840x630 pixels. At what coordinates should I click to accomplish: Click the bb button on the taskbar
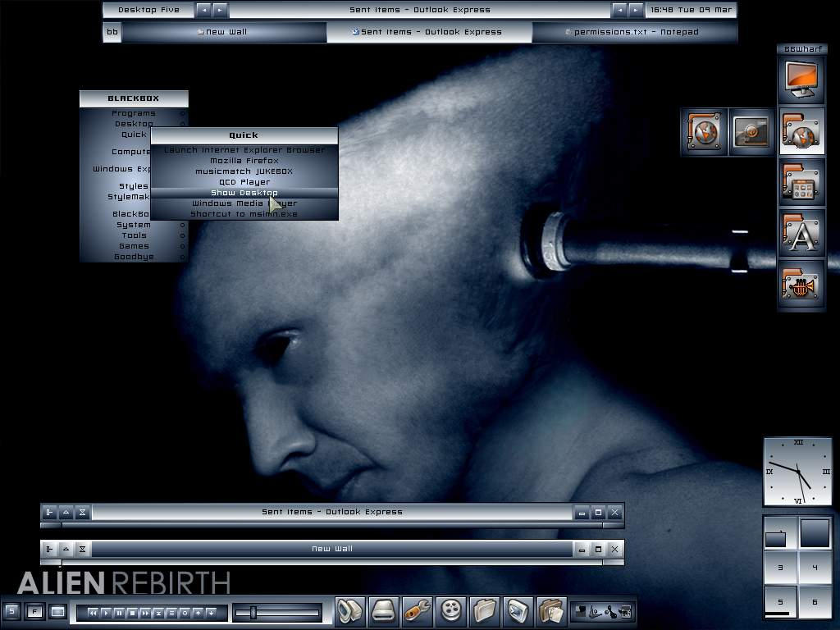tap(112, 32)
